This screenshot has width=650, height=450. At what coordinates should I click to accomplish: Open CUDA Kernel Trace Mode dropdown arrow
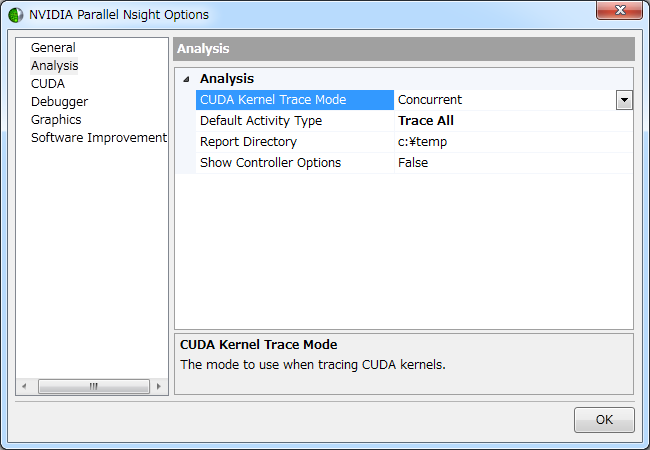(624, 99)
